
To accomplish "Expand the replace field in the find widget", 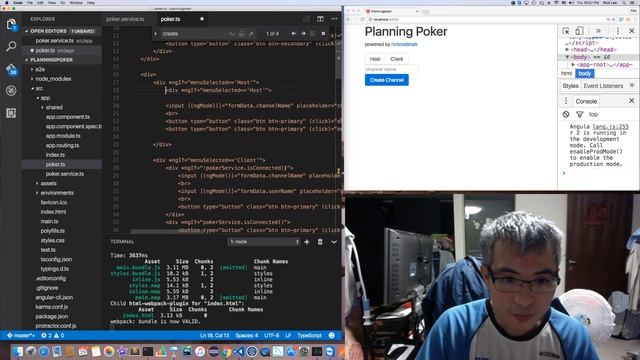I will tap(156, 33).
